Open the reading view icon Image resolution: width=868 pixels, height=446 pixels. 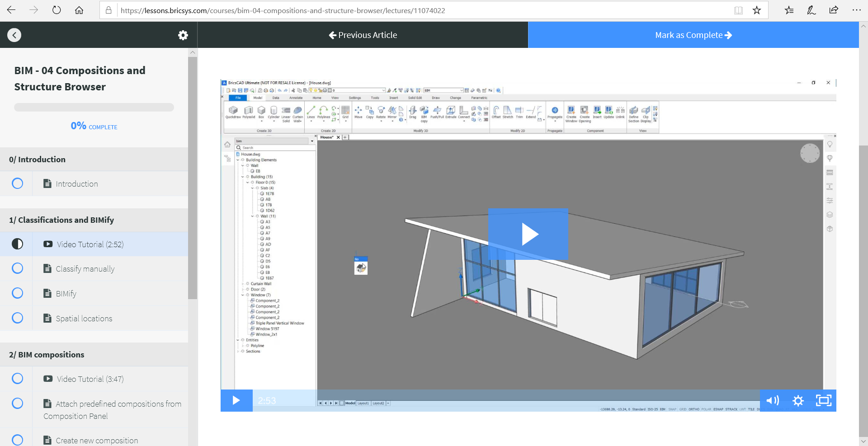[738, 10]
